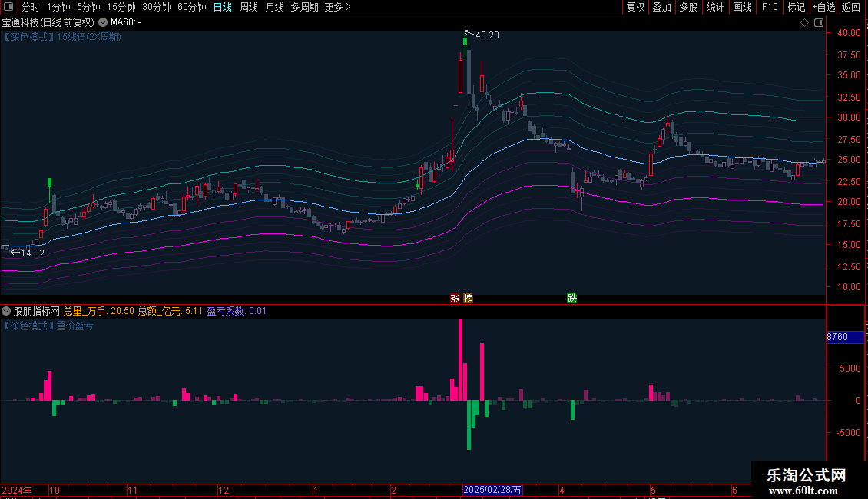Click month 12 on the time axis
The image size is (868, 499).
point(223,490)
